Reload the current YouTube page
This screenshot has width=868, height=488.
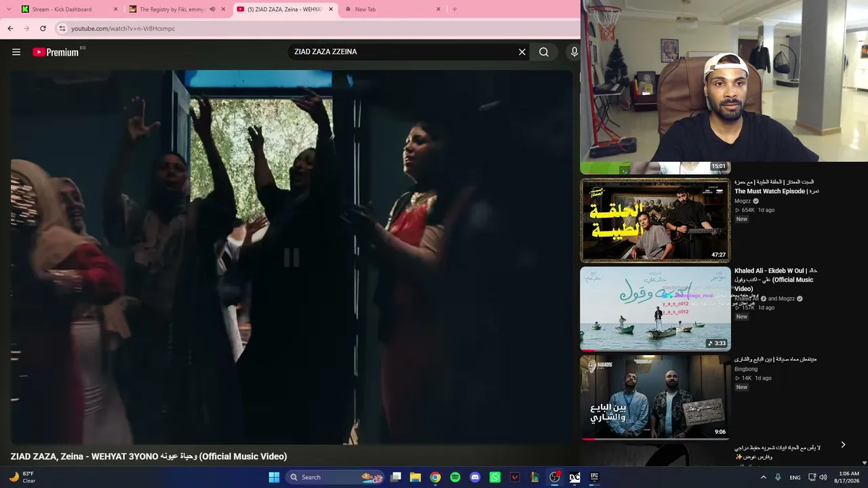(x=43, y=28)
